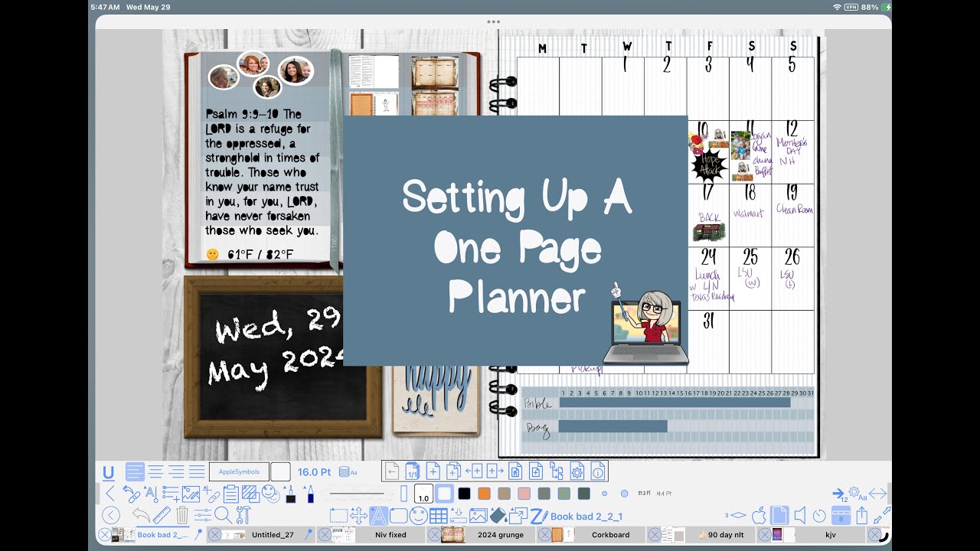Adjust the line thickness preview

point(357,494)
